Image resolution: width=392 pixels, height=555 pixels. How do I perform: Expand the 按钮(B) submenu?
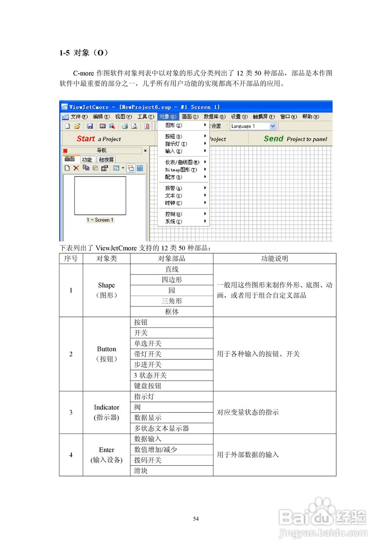[172, 135]
